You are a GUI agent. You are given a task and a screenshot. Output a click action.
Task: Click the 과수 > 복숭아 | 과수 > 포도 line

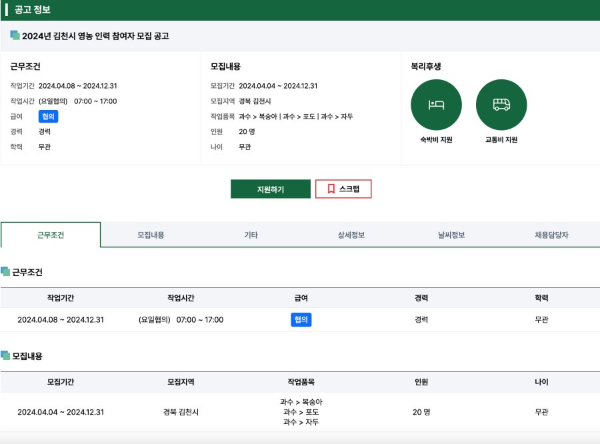pyautogui.click(x=296, y=116)
